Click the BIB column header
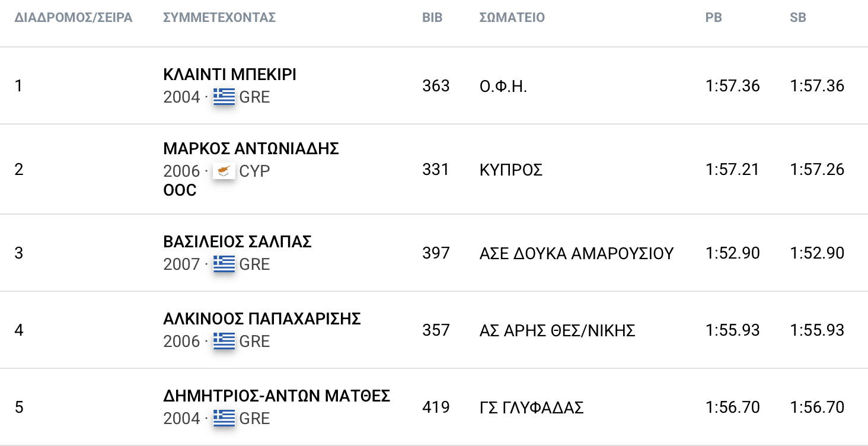Screen dimensions: 868x446 pos(432,18)
